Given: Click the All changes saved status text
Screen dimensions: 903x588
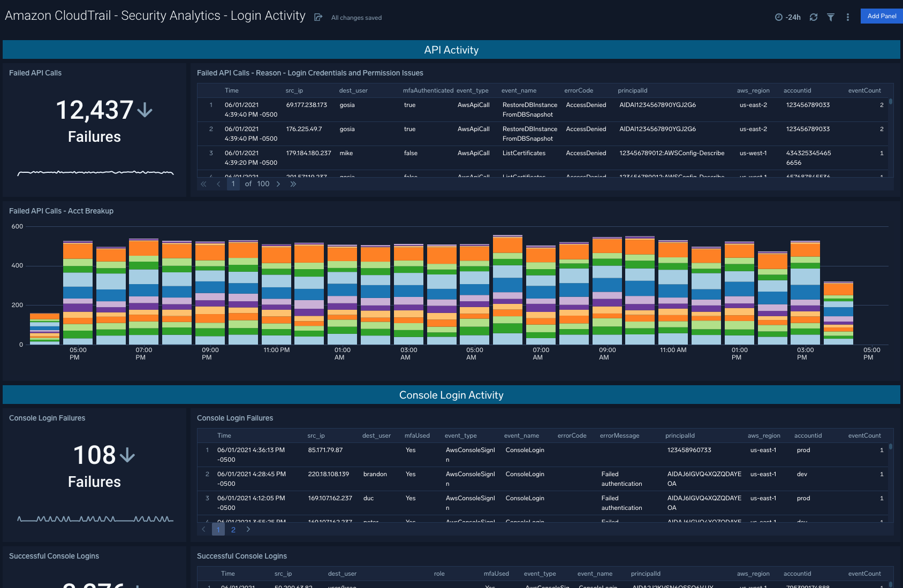Looking at the screenshot, I should point(356,18).
